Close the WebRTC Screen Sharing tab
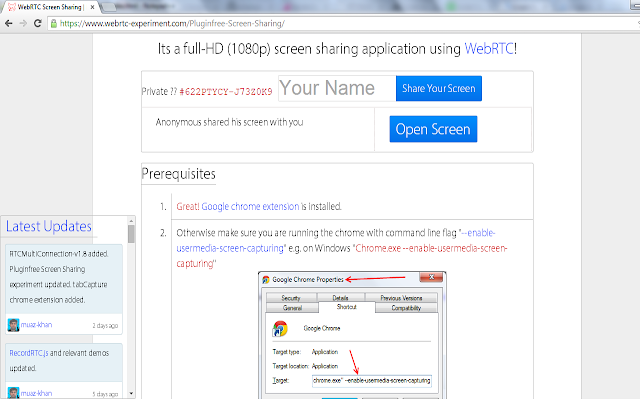Viewport: 640px width, 400px height. point(92,7)
